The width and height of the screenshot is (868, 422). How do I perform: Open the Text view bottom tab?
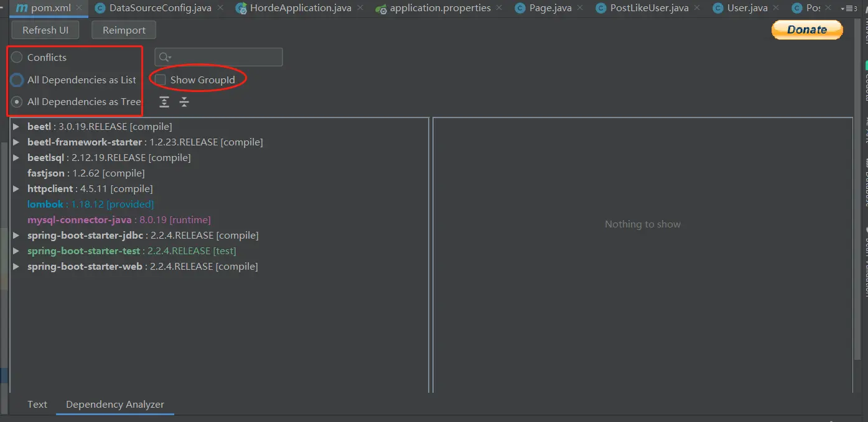[37, 405]
